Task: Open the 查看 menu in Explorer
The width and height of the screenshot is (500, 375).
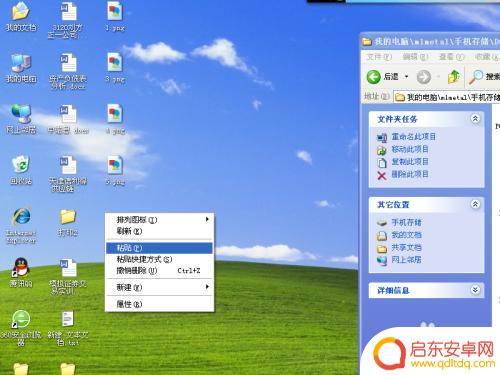Action: 451,57
